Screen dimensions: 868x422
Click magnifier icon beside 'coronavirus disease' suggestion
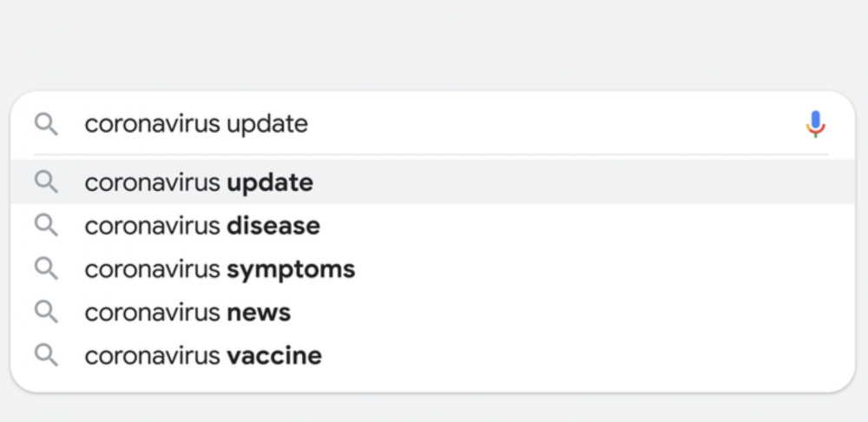tap(46, 226)
